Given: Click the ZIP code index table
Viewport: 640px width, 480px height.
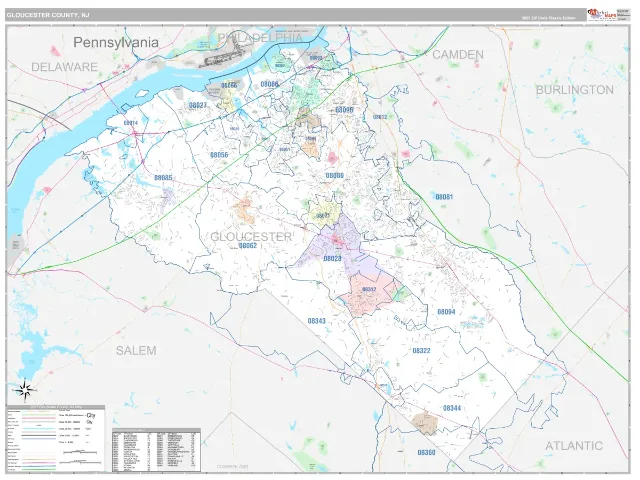Looking at the screenshot, I should 156,450.
